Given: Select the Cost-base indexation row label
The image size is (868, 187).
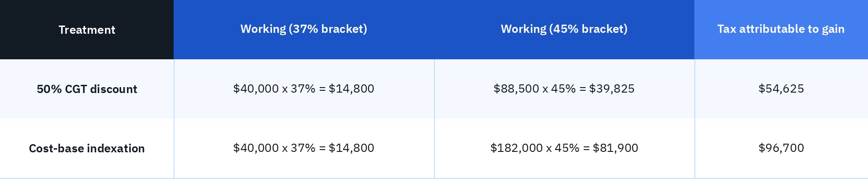Looking at the screenshot, I should [x=87, y=148].
